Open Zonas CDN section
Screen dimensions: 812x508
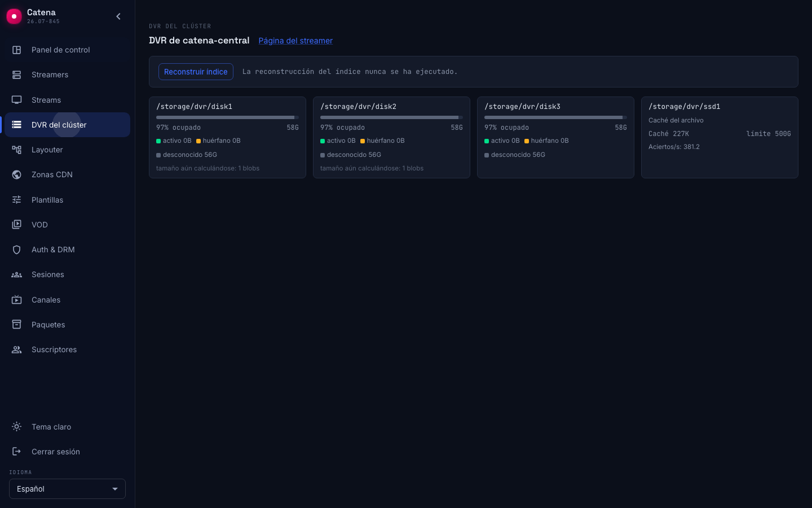pos(67,174)
